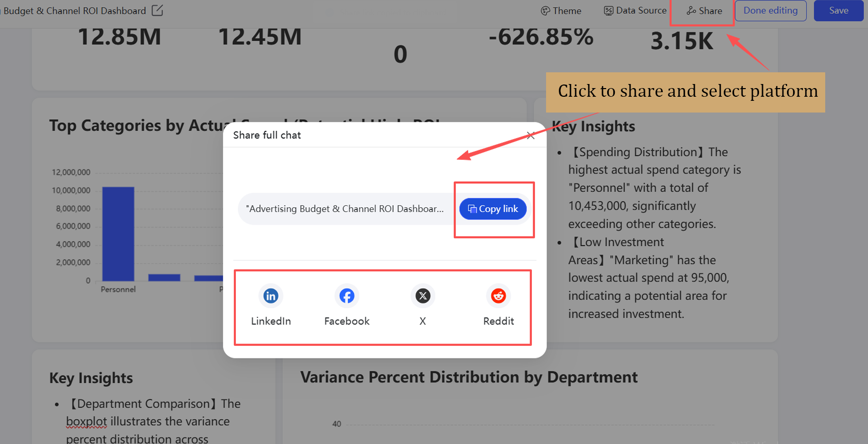Open the Data Source panel
The image size is (868, 444).
tap(635, 11)
